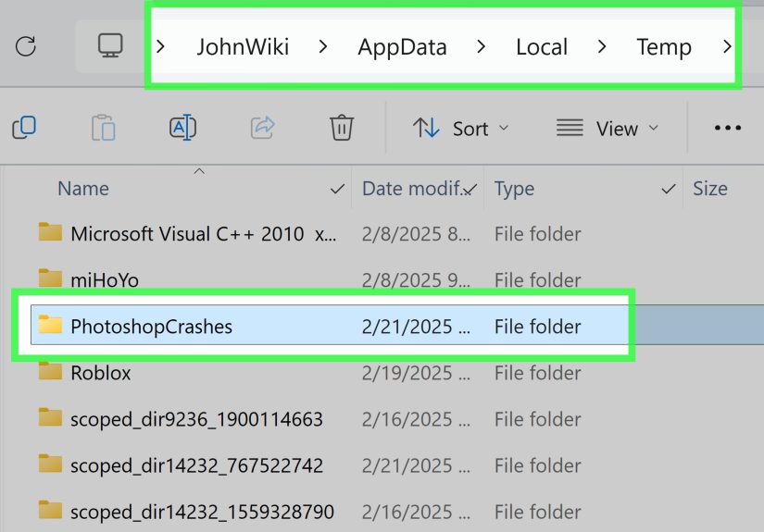This screenshot has width=764, height=532.
Task: Sort by the Type column header
Action: tap(514, 189)
